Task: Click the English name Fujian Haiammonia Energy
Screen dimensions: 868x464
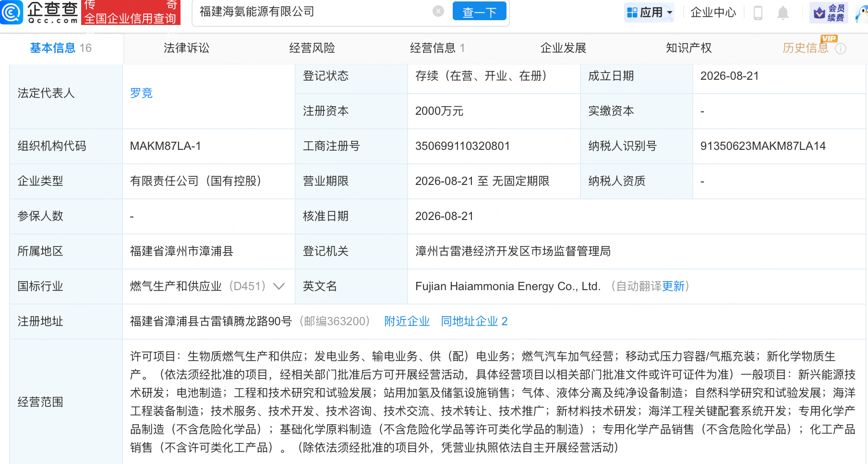Action: tap(508, 286)
